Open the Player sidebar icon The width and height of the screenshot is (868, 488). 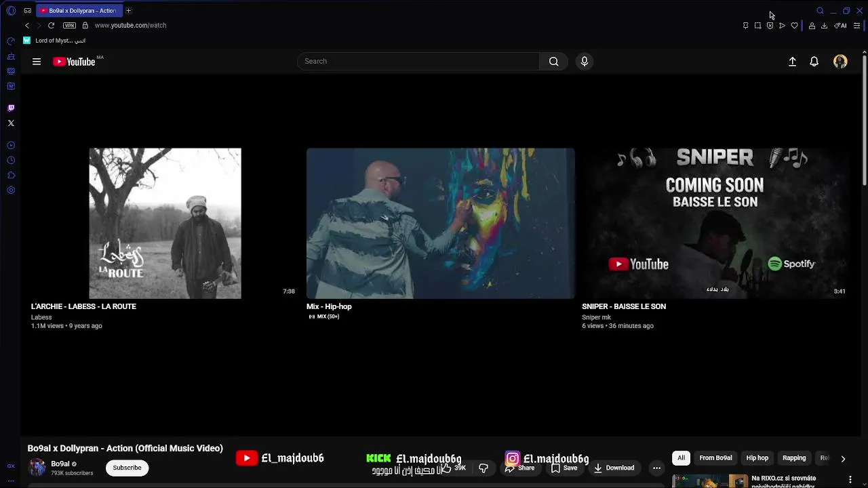11,145
